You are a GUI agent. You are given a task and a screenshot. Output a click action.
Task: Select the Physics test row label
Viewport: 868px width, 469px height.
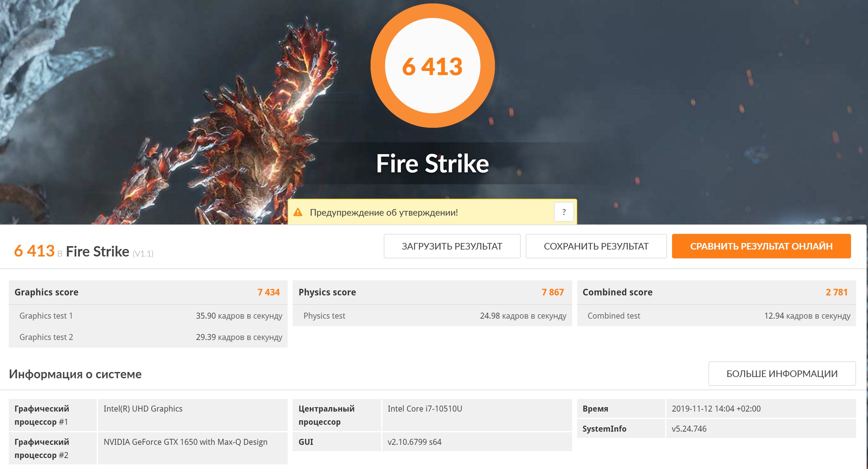pyautogui.click(x=324, y=316)
